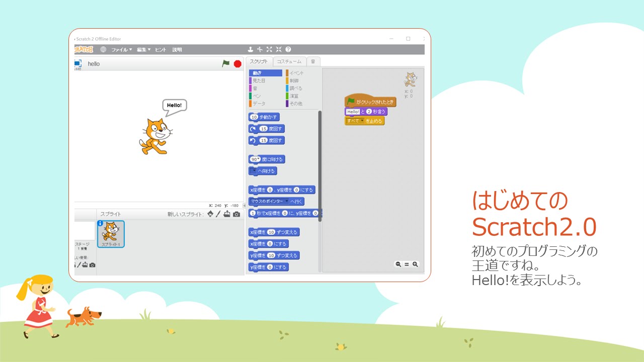
Task: Click the Hello! text field in say block
Action: coord(353,112)
